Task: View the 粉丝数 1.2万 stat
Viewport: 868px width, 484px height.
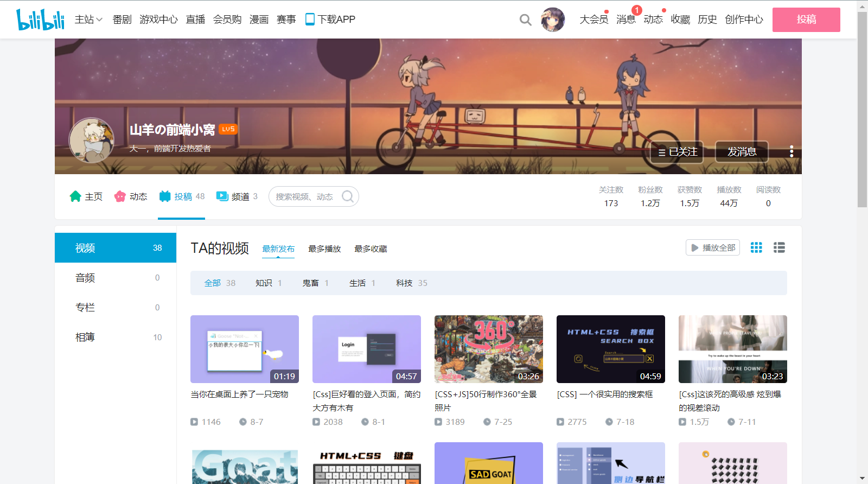Action: [x=650, y=196]
